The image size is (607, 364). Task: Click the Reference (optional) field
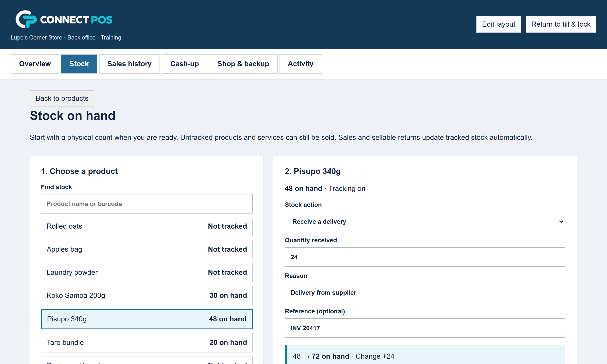coord(425,328)
